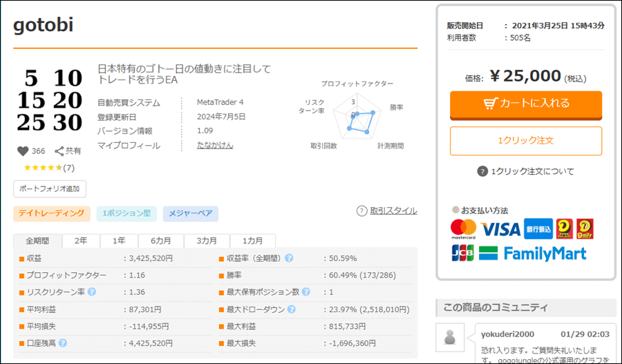Select the デイトレーディング tag

pos(52,213)
